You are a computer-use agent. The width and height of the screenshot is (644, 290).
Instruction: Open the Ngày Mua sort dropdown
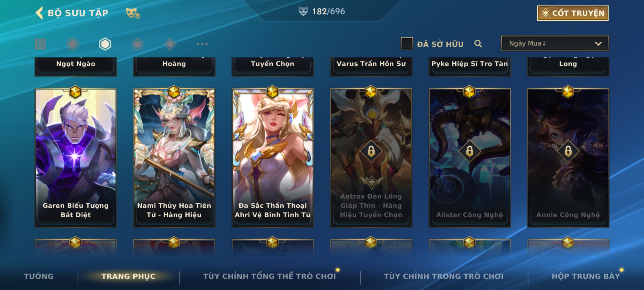tap(555, 44)
